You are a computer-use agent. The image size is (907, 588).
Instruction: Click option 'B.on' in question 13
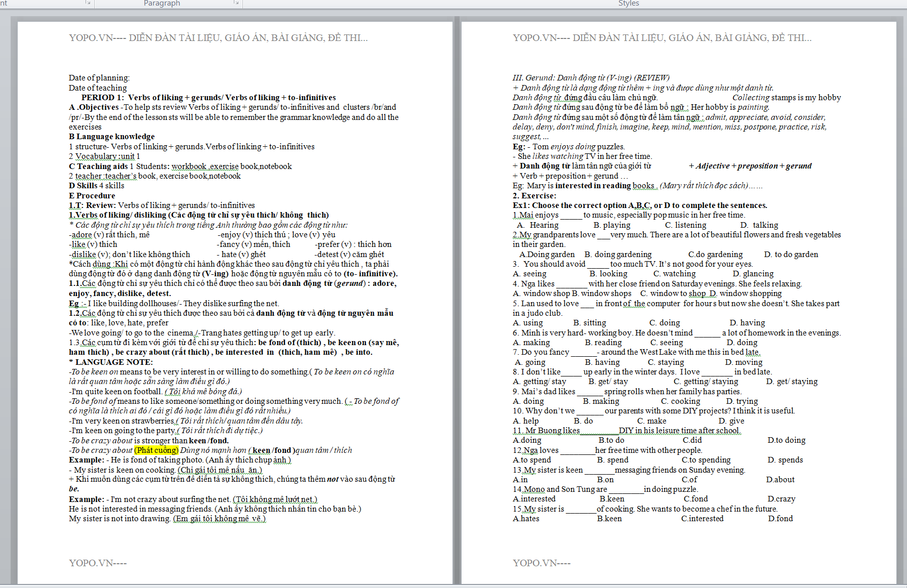[x=605, y=480]
